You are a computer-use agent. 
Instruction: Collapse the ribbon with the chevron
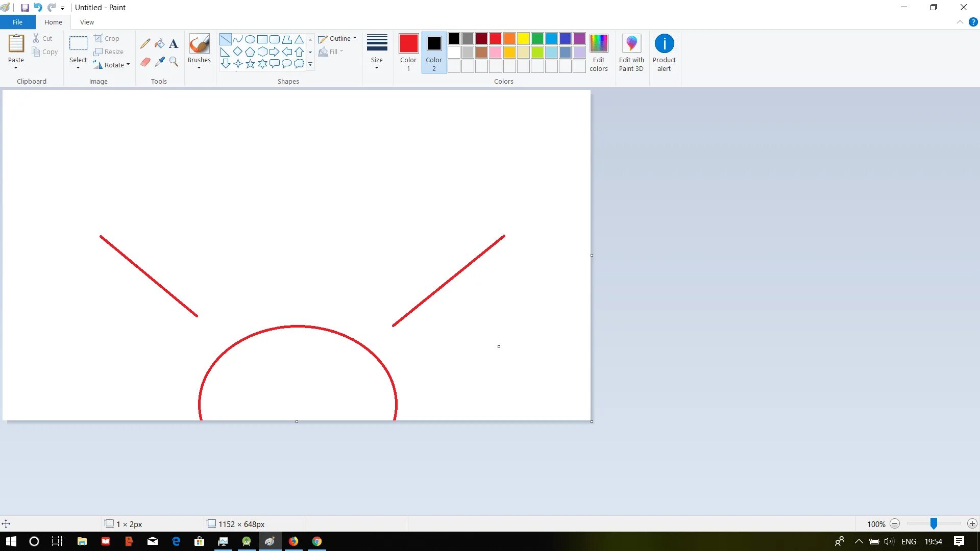[x=960, y=22]
